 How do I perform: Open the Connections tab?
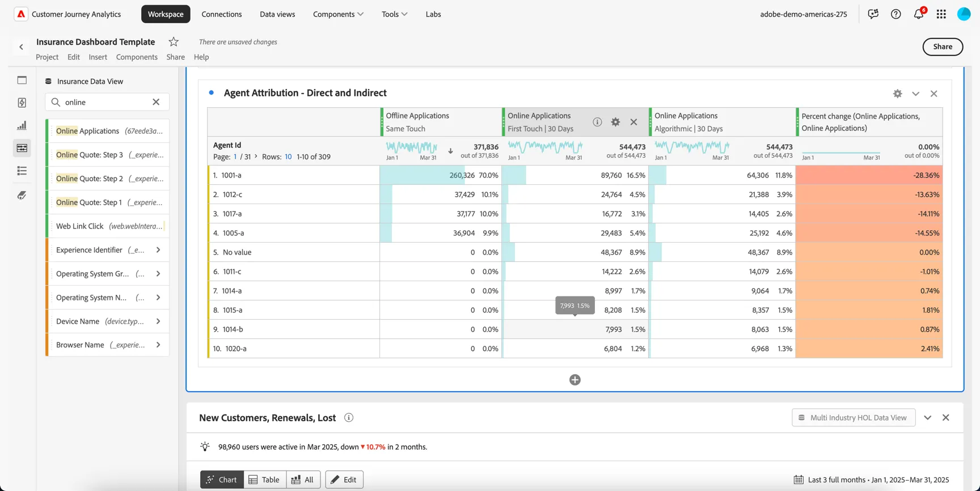[222, 14]
